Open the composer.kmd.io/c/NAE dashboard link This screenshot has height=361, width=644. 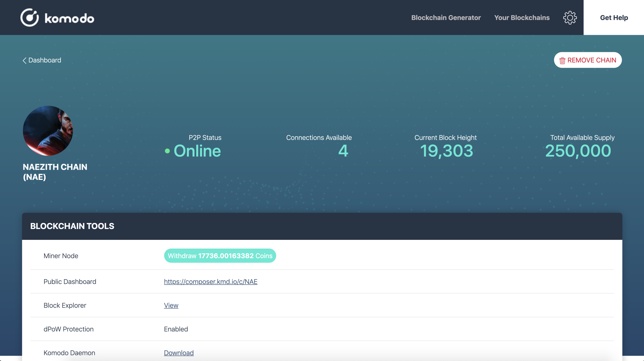click(x=211, y=282)
